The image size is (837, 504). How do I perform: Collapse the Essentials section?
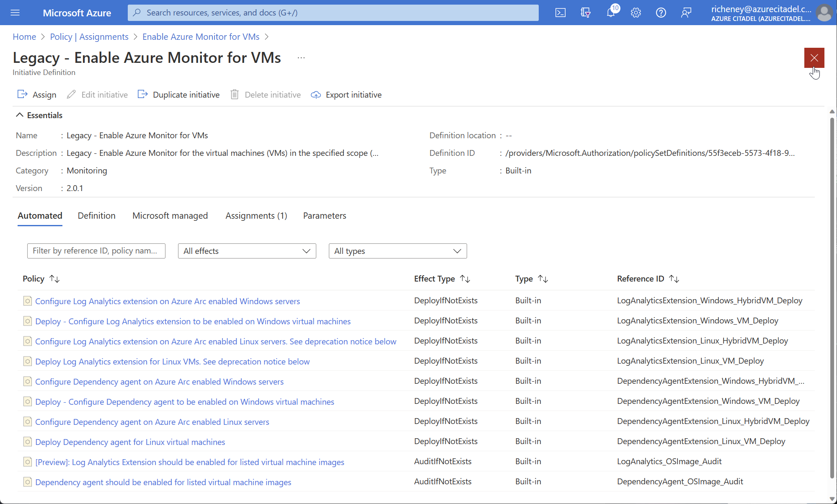coord(20,115)
